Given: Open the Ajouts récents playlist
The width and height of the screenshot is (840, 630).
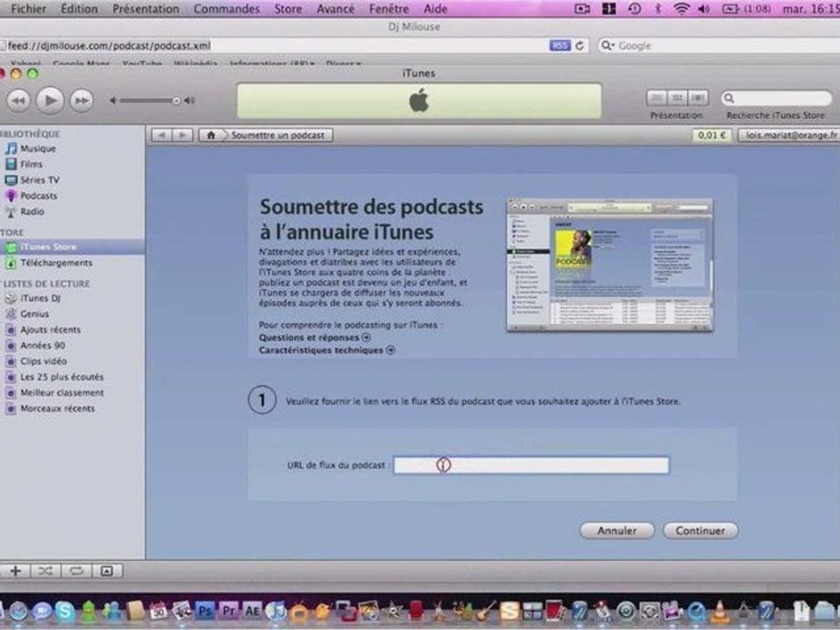Looking at the screenshot, I should pyautogui.click(x=51, y=330).
